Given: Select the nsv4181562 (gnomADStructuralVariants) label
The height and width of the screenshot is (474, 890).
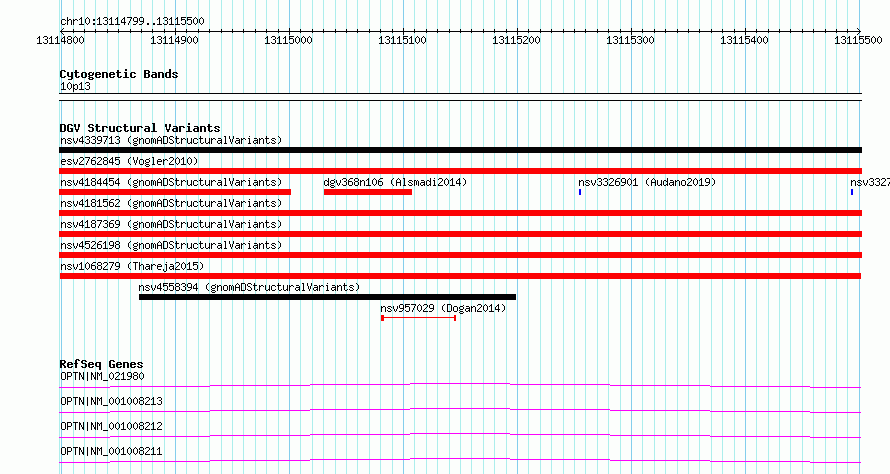Looking at the screenshot, I should coord(171,203).
